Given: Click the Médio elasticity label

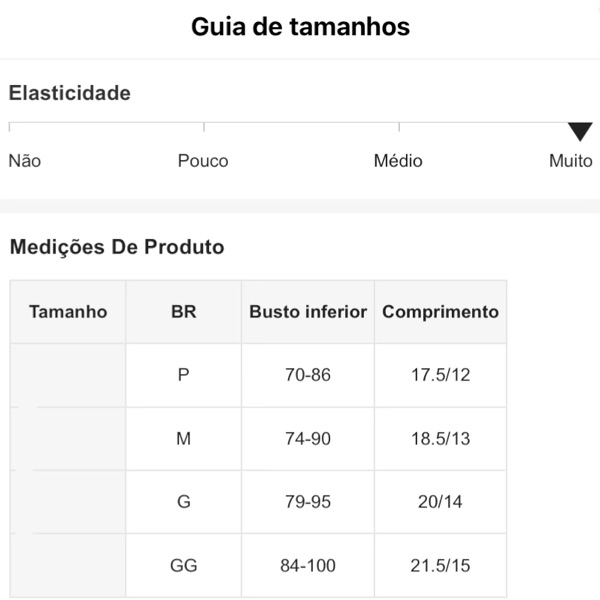Looking at the screenshot, I should click(398, 161).
